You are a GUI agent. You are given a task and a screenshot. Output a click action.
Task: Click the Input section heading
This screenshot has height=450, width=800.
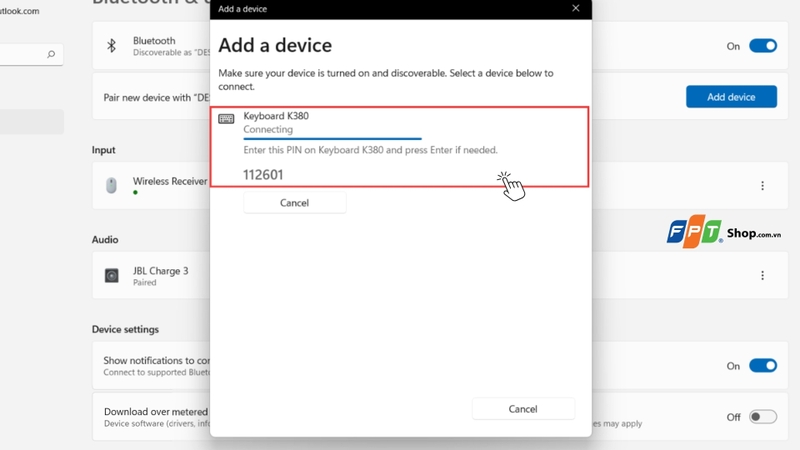click(104, 150)
